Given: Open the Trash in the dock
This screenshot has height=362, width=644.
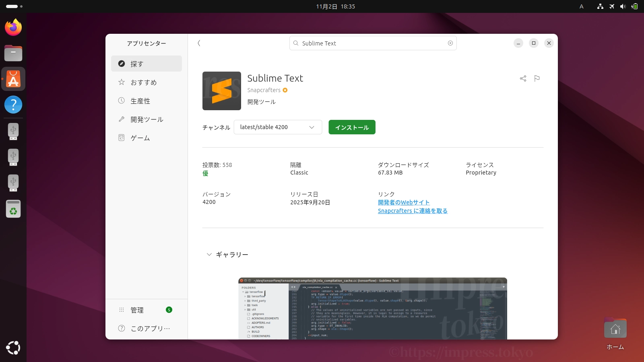Looking at the screenshot, I should coord(13,209).
